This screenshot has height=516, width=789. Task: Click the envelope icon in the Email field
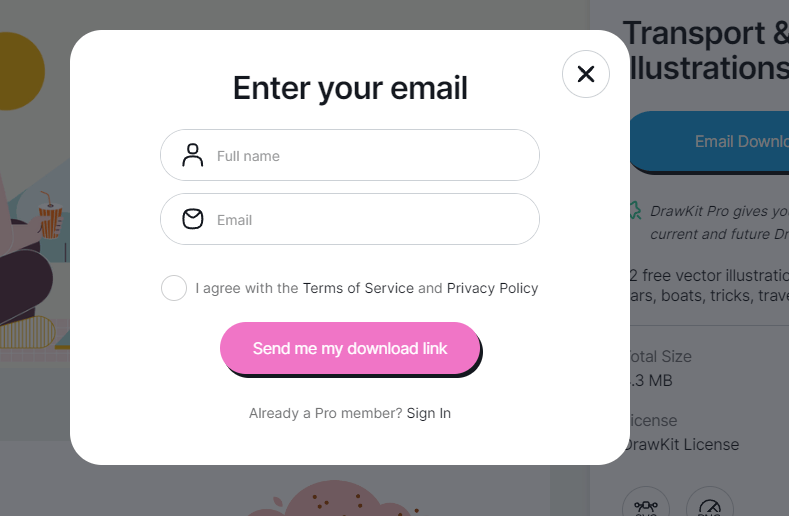[193, 219]
